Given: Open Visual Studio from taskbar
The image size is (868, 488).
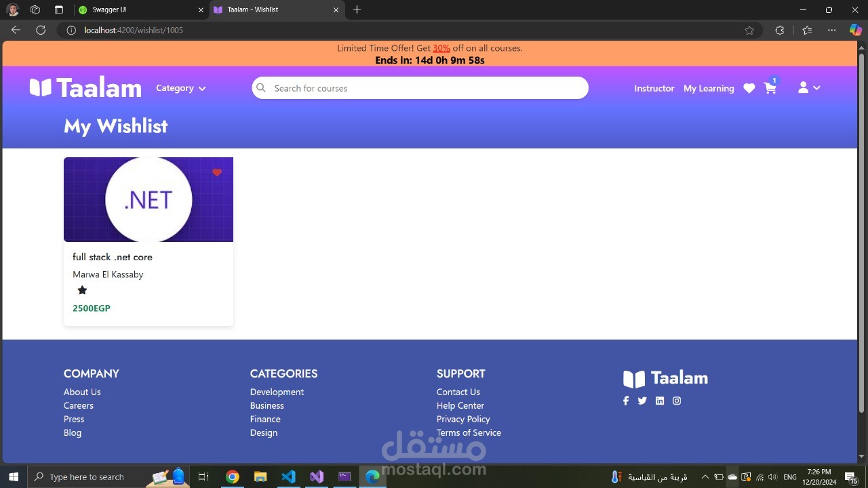Looking at the screenshot, I should click(317, 476).
